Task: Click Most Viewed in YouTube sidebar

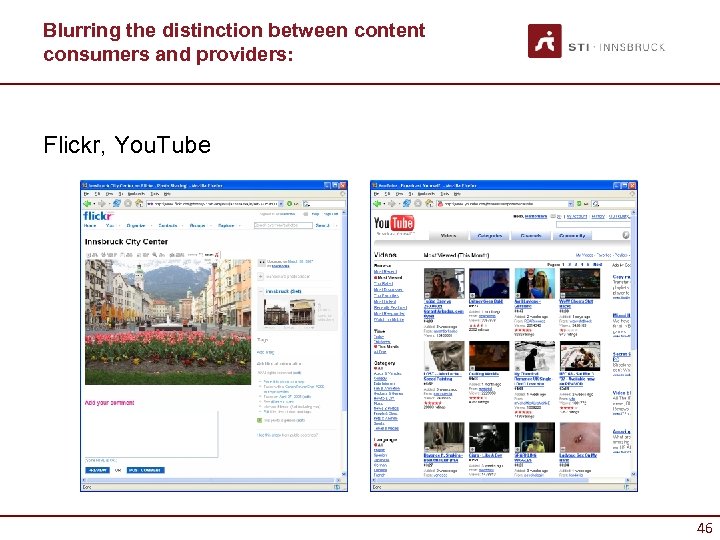Action: point(390,278)
